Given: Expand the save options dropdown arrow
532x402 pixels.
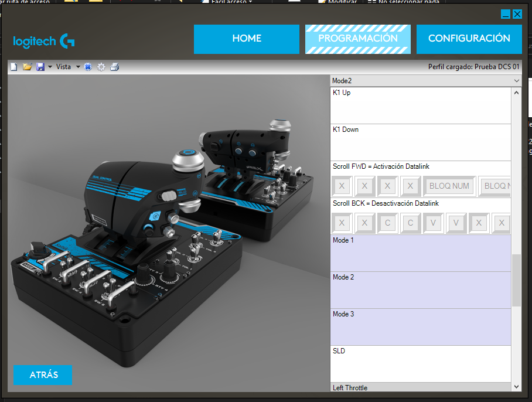Looking at the screenshot, I should point(50,67).
